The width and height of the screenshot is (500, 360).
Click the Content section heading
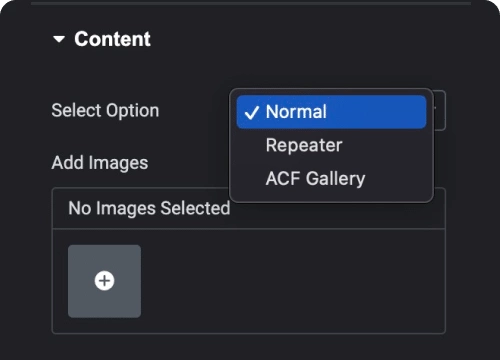[x=112, y=39]
